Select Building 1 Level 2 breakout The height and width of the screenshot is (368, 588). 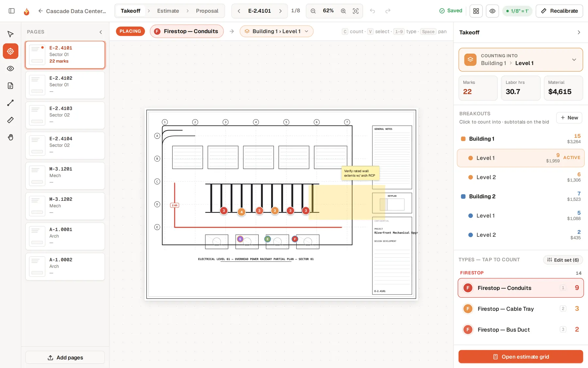click(520, 177)
